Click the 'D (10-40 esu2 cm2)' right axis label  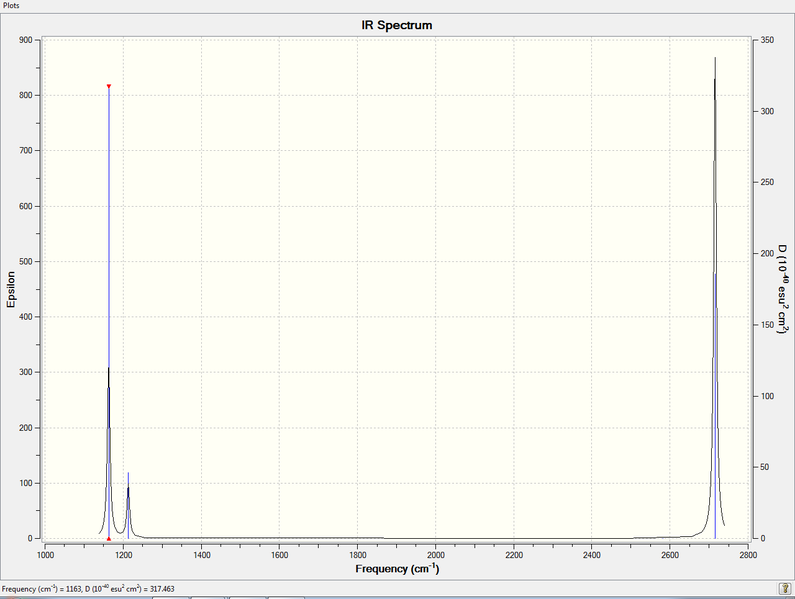click(783, 289)
